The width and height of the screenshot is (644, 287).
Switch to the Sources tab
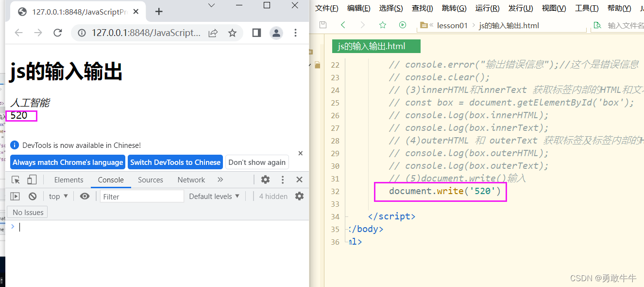[x=151, y=179]
